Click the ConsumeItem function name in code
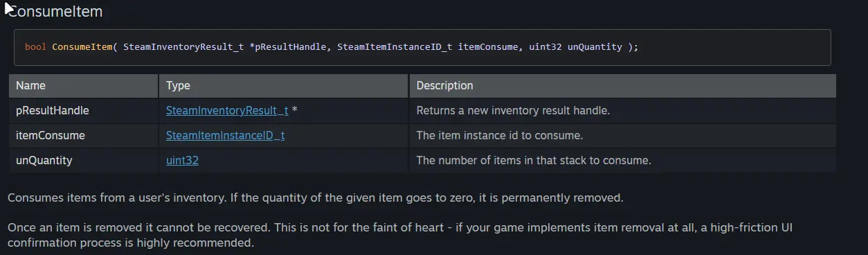868x255 pixels. [x=82, y=47]
